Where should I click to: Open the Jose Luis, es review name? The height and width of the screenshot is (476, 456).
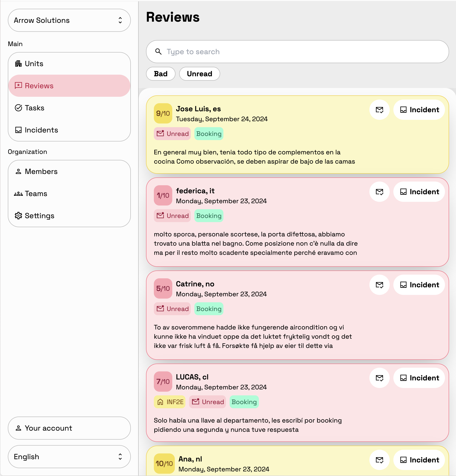coord(198,109)
